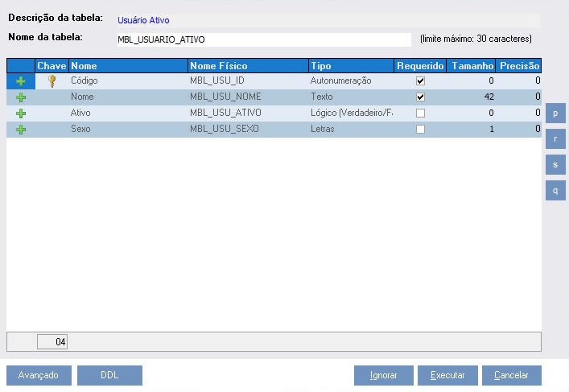Open the Tipo cell showing Autonumeração
569x392 pixels.
tap(350, 81)
